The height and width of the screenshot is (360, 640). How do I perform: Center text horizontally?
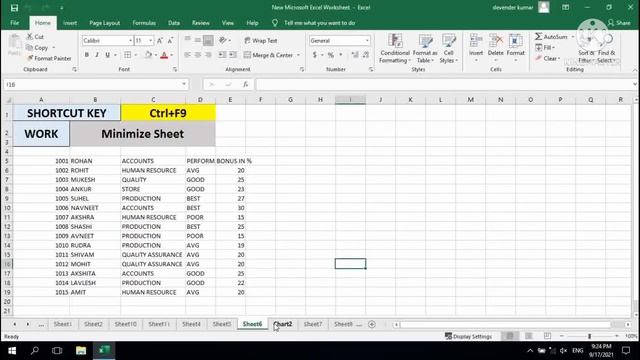coord(198,55)
